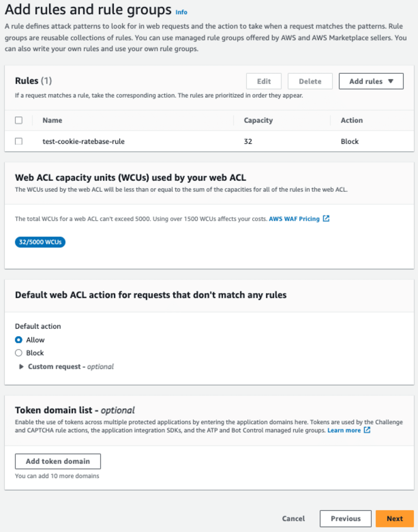Click the rule name test-cookie-ratebase-rule
Image resolution: width=418 pixels, height=532 pixels.
(83, 141)
